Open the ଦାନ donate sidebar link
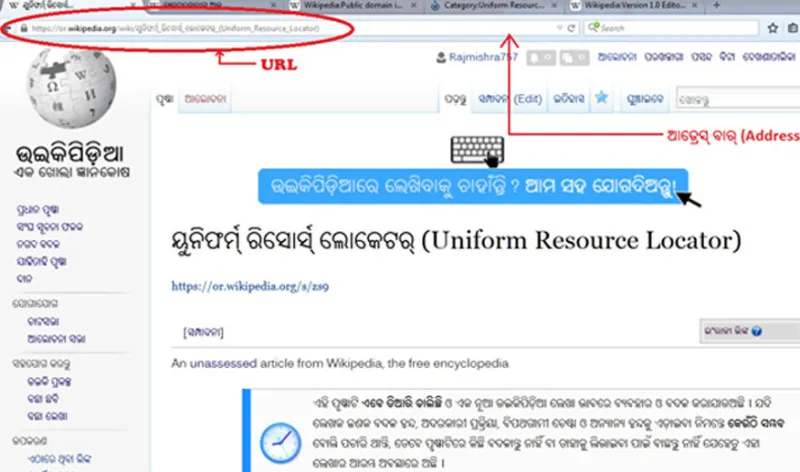 coord(24,279)
